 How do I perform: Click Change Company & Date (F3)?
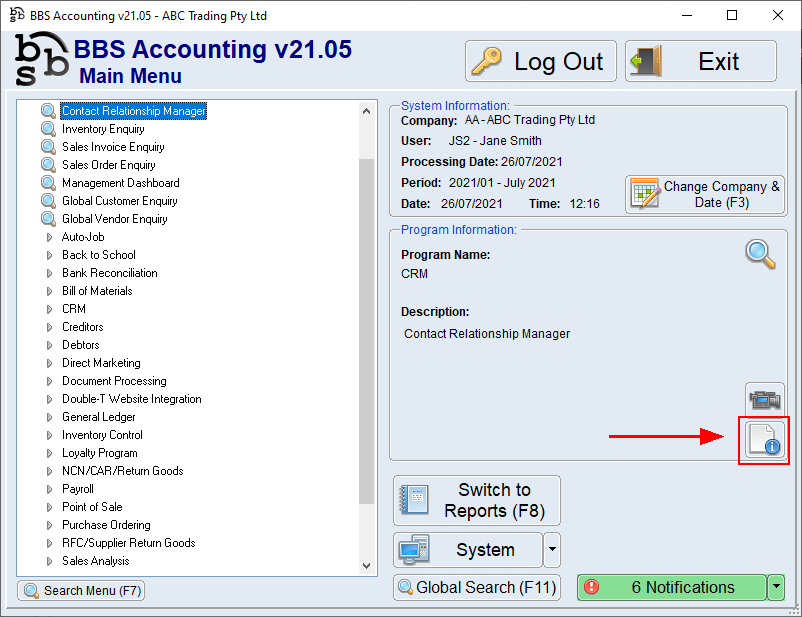705,194
